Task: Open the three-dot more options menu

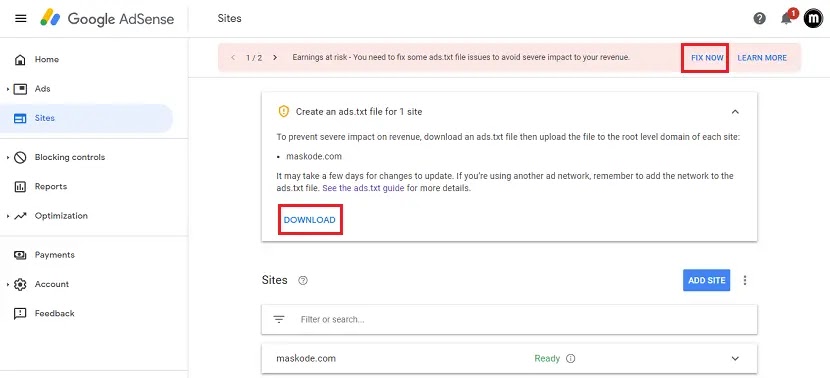Action: 745,280
